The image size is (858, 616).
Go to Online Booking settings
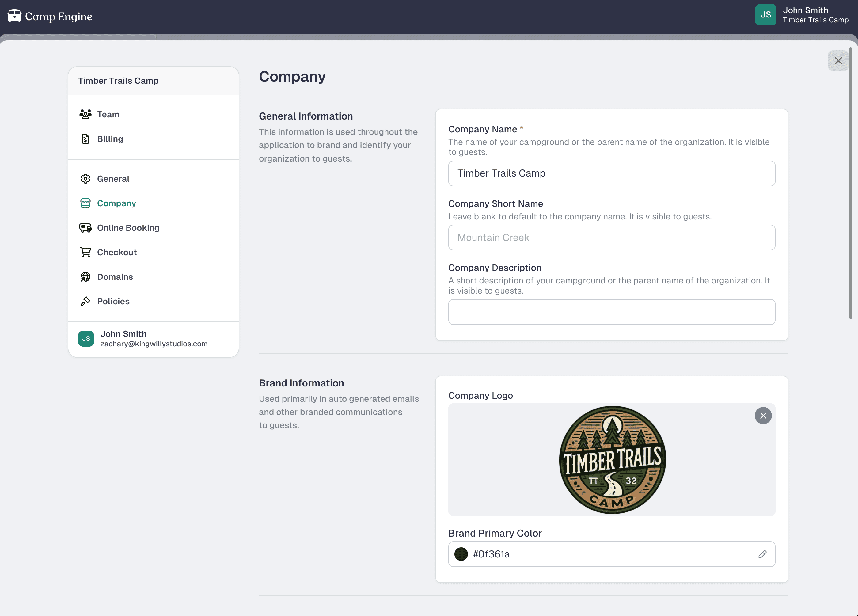(128, 228)
